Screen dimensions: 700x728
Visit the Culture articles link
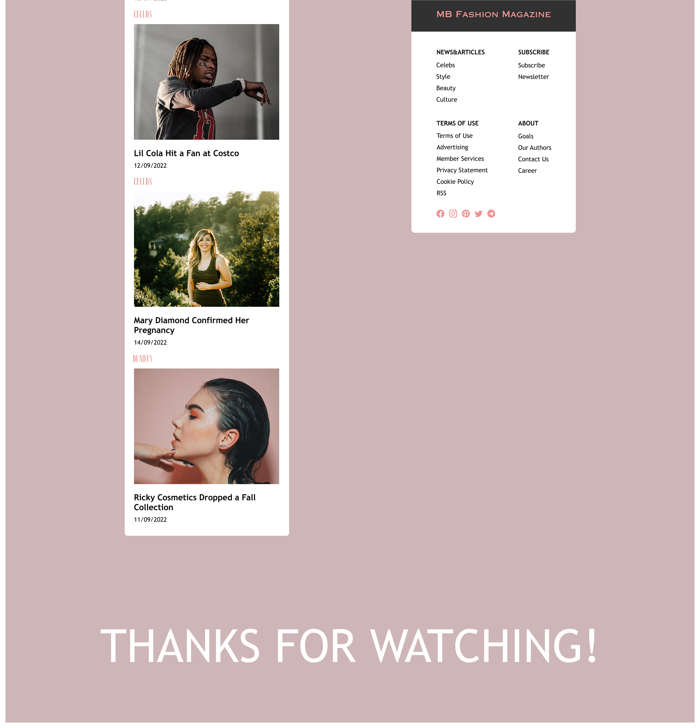coord(446,100)
